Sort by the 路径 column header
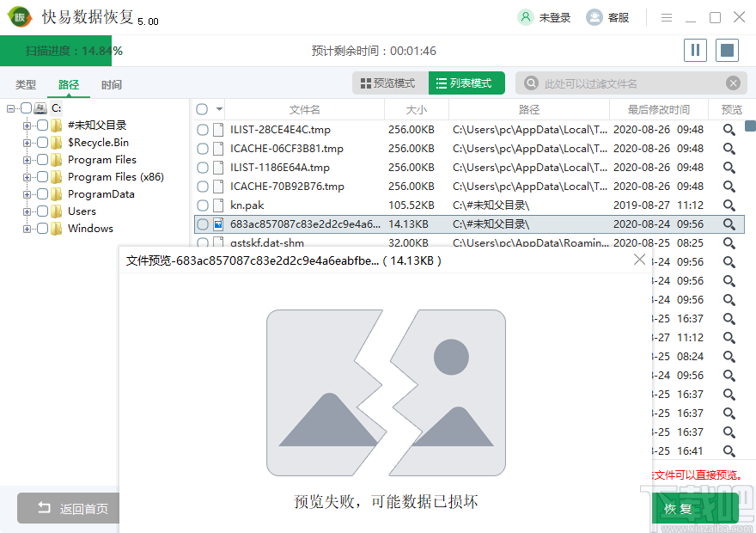 (529, 109)
